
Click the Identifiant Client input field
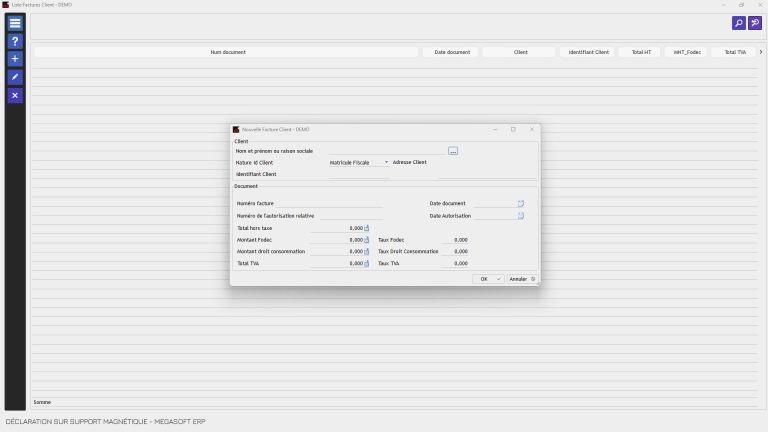click(x=359, y=174)
